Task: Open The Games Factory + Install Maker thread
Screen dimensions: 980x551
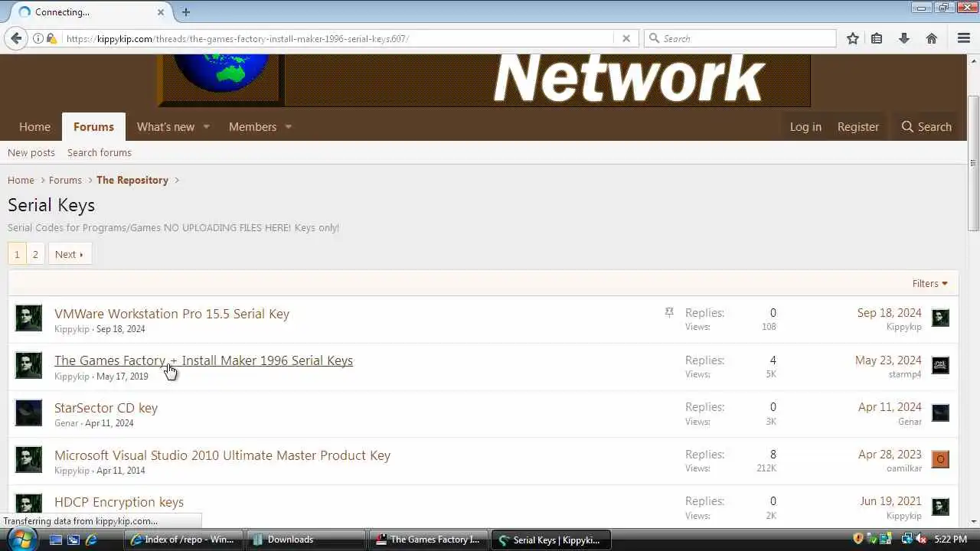Action: (x=204, y=360)
